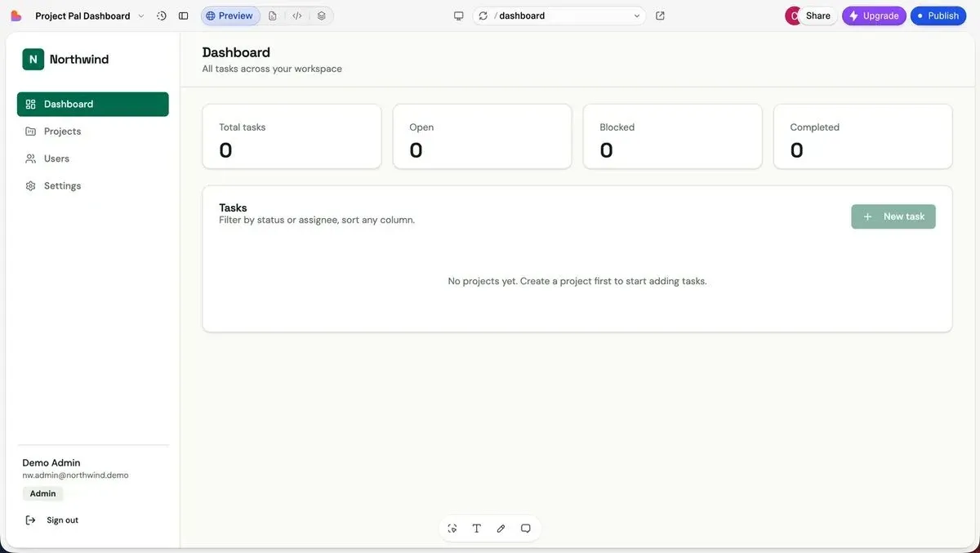Reload the preview with refresh icon
The image size is (980, 553).
click(x=483, y=16)
